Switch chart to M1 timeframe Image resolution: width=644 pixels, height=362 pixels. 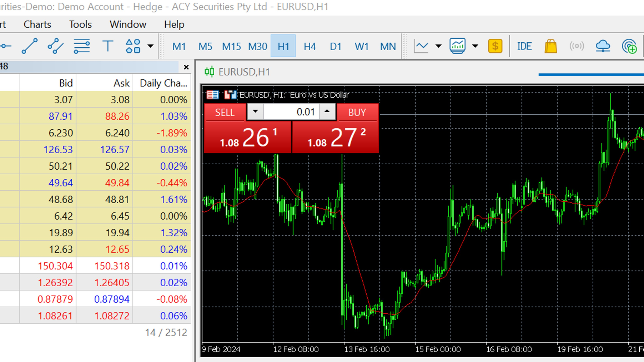[179, 46]
